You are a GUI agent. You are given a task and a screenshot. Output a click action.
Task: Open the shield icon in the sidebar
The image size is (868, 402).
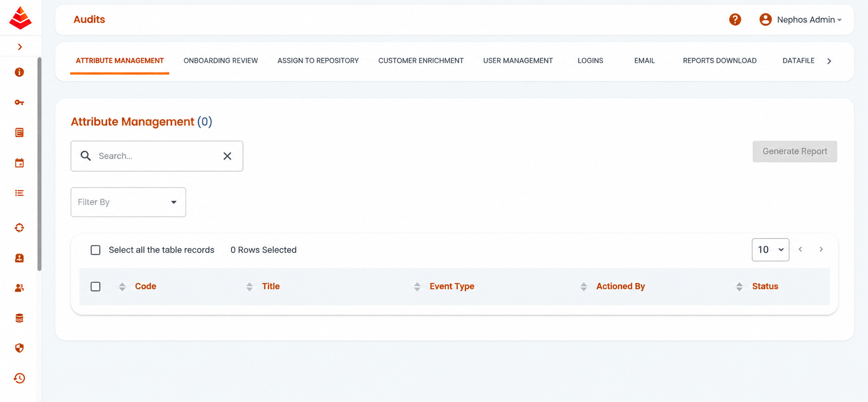pyautogui.click(x=19, y=348)
